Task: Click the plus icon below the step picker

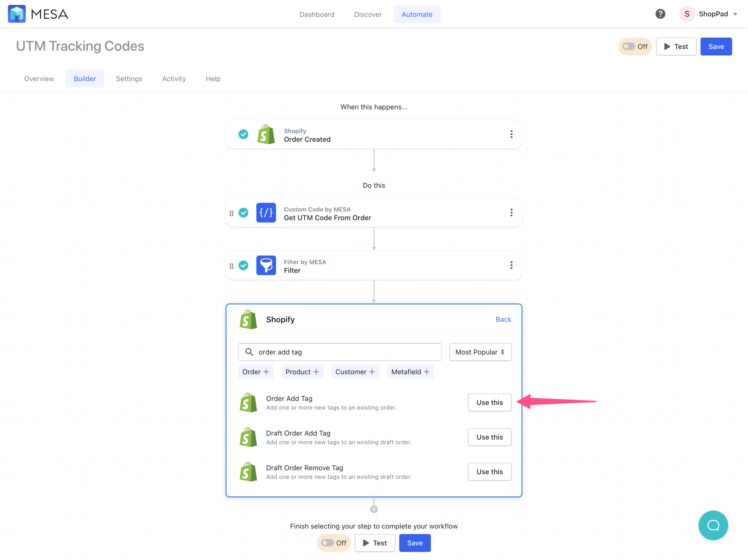Action: [374, 509]
